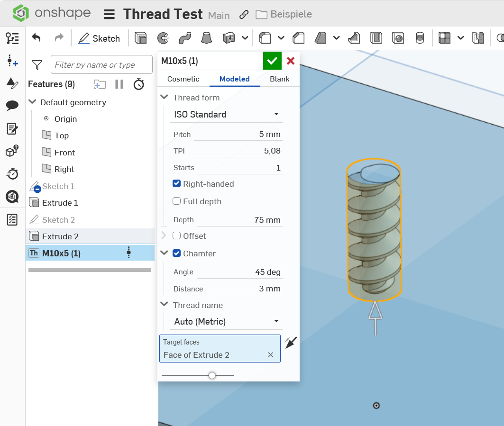This screenshot has height=426, width=504.
Task: Select the Thread tool in toolbar
Action: point(420,38)
